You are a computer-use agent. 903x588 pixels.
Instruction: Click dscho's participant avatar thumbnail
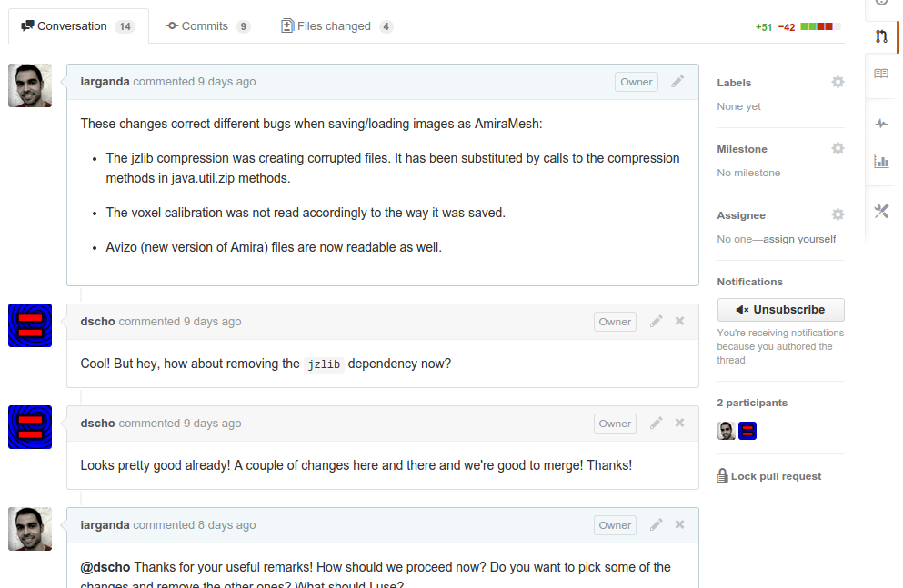pos(747,431)
